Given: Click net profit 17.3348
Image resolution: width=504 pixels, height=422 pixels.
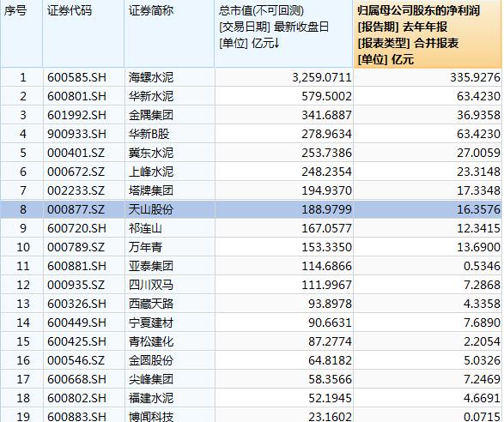Looking at the screenshot, I should pos(478,190).
